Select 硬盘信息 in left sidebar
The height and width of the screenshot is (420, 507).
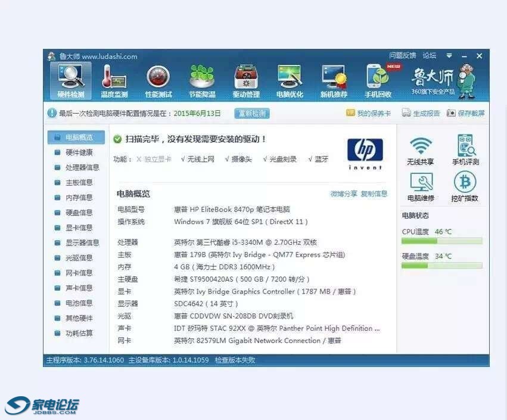click(79, 213)
